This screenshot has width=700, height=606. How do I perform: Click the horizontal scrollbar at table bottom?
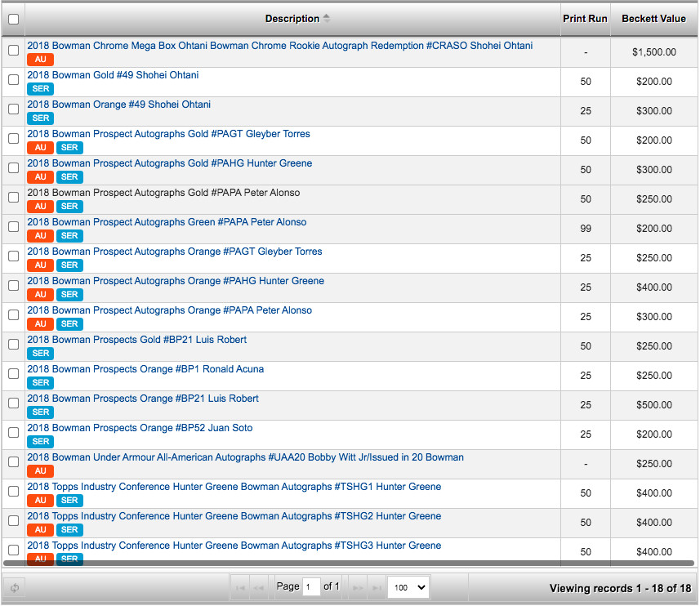pos(348,564)
